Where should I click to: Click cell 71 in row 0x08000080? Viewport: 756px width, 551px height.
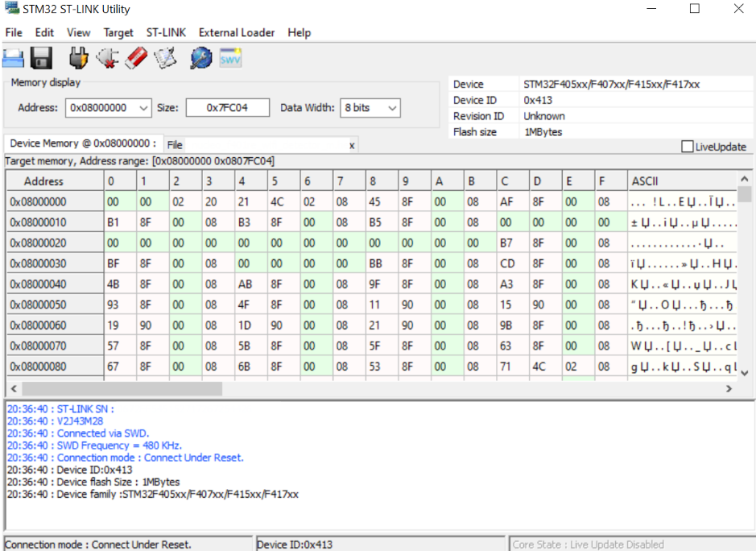[513, 367]
